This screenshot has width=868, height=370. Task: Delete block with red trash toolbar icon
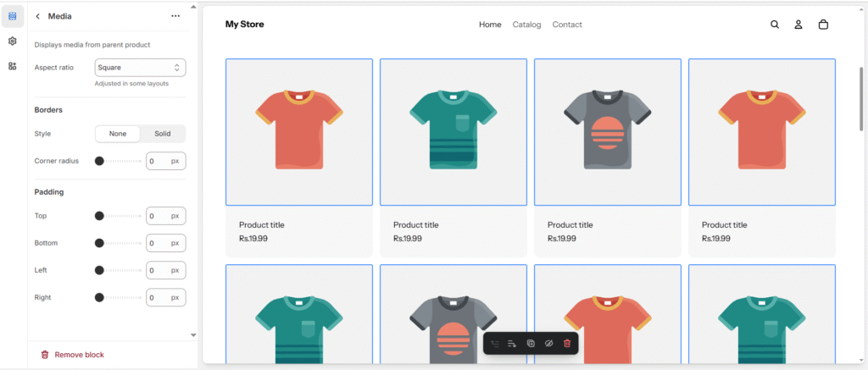click(567, 343)
